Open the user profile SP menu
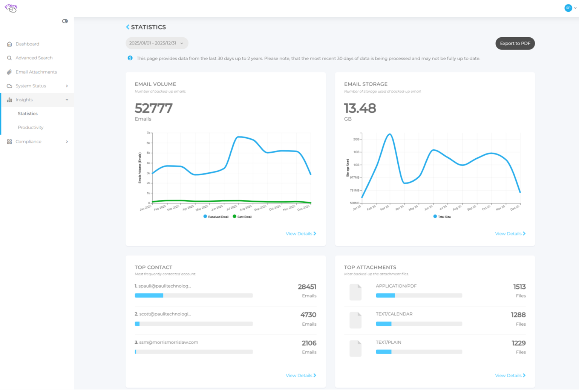Viewport: 579px width, 392px height. point(570,8)
